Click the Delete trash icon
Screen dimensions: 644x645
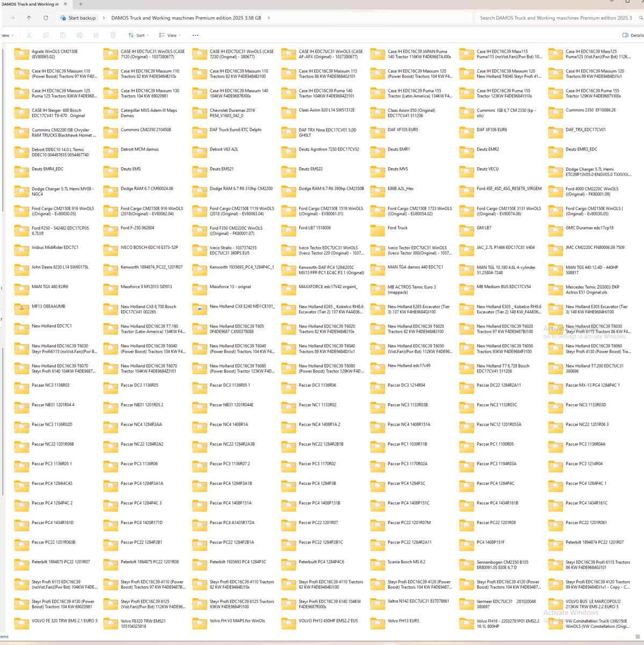tap(113, 35)
